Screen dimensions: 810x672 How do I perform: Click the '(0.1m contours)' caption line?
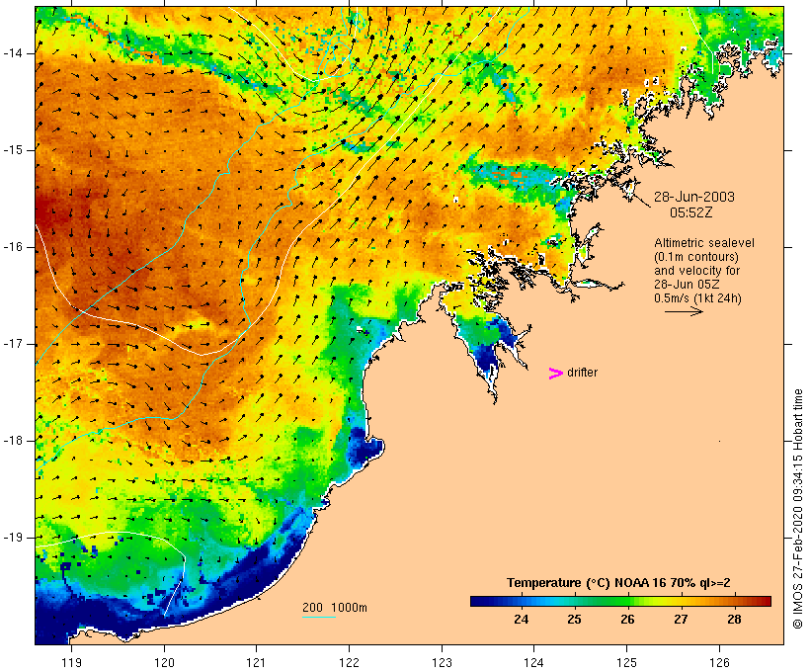(696, 257)
